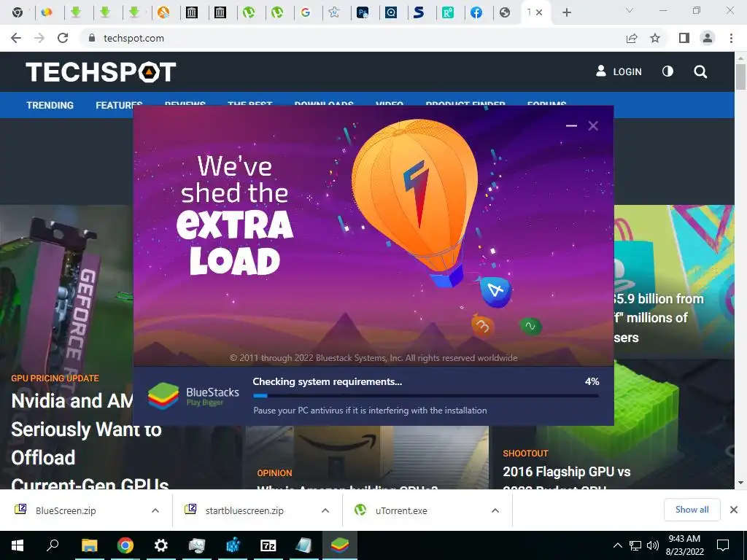The width and height of the screenshot is (747, 560).
Task: Show hidden system tray icons
Action: [617, 545]
